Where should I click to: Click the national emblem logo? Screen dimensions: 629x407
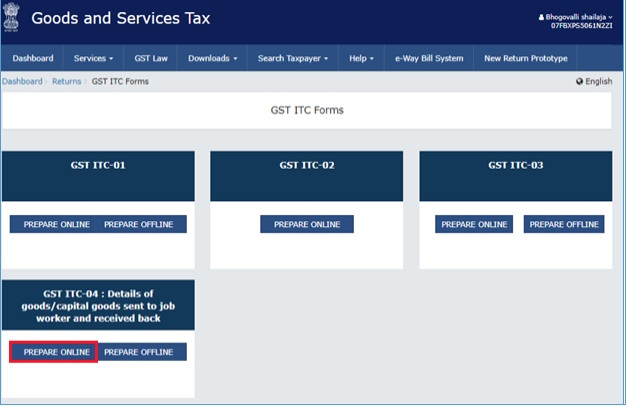(x=11, y=17)
